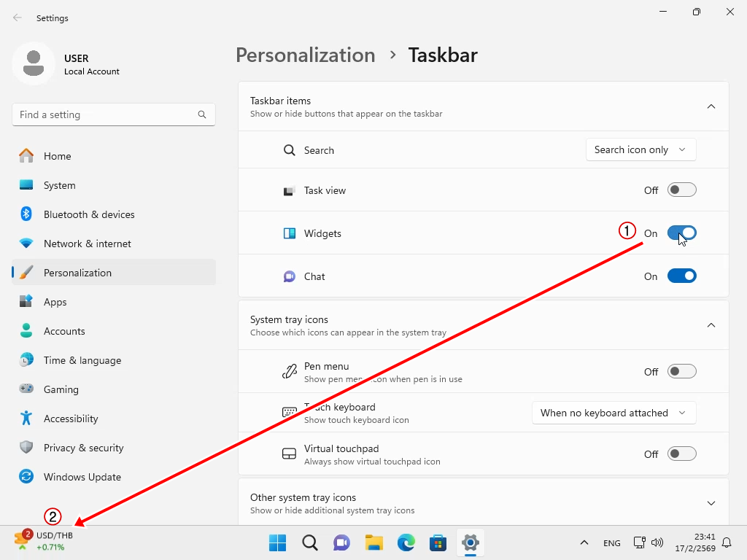Image resolution: width=747 pixels, height=560 pixels.
Task: Open the Search icon only dropdown
Action: (640, 150)
